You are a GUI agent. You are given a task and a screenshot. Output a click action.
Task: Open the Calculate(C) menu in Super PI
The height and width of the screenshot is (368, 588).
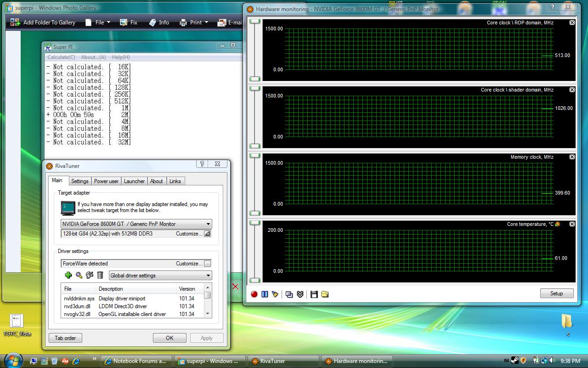tap(62, 57)
